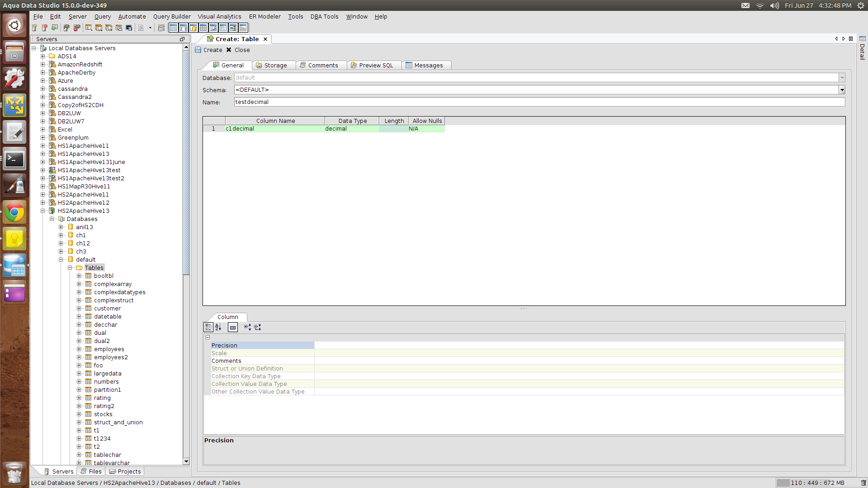Toggle the description area button
The image size is (868, 488).
pyautogui.click(x=233, y=327)
